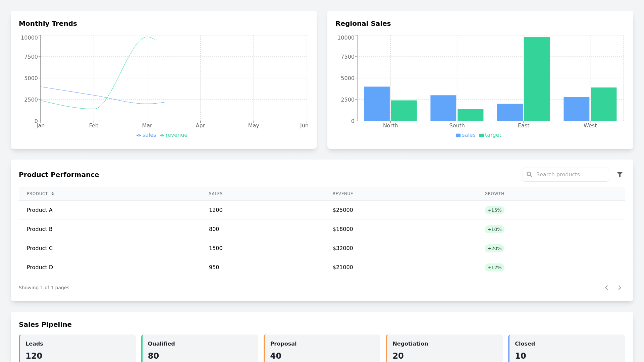This screenshot has width=644, height=362.
Task: Click the search magnifier icon
Action: tap(529, 175)
